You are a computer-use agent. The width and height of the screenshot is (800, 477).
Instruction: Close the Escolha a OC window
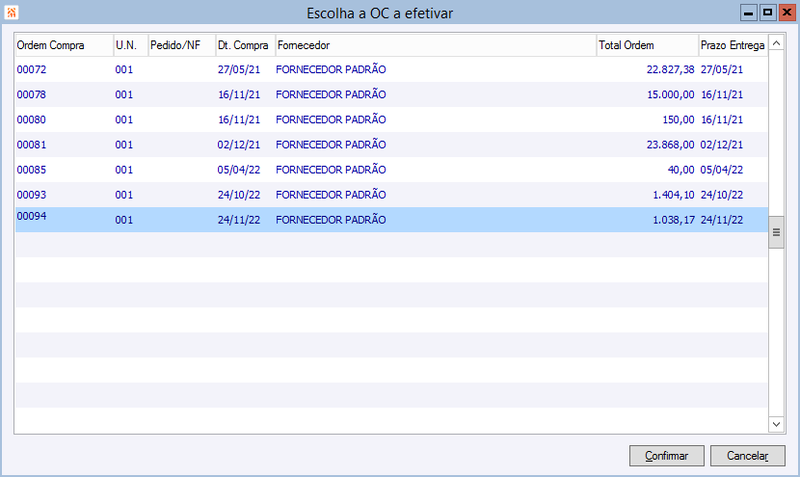click(x=787, y=13)
